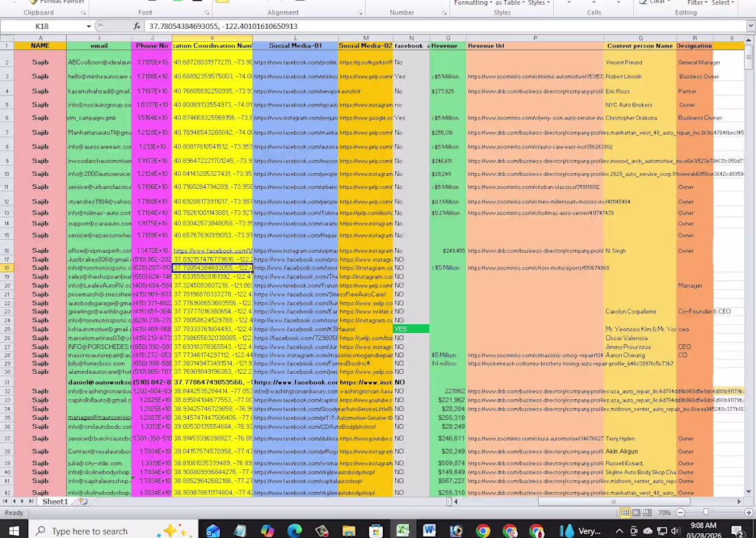This screenshot has width=756, height=538.
Task: Open Outlook from the taskbar
Action: click(x=212, y=530)
